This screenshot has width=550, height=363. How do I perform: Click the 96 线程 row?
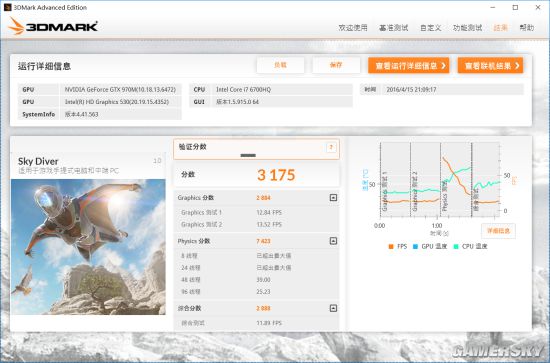point(256,291)
